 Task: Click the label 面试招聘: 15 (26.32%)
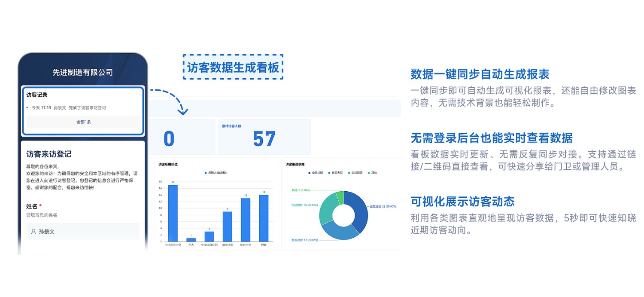pos(305,205)
